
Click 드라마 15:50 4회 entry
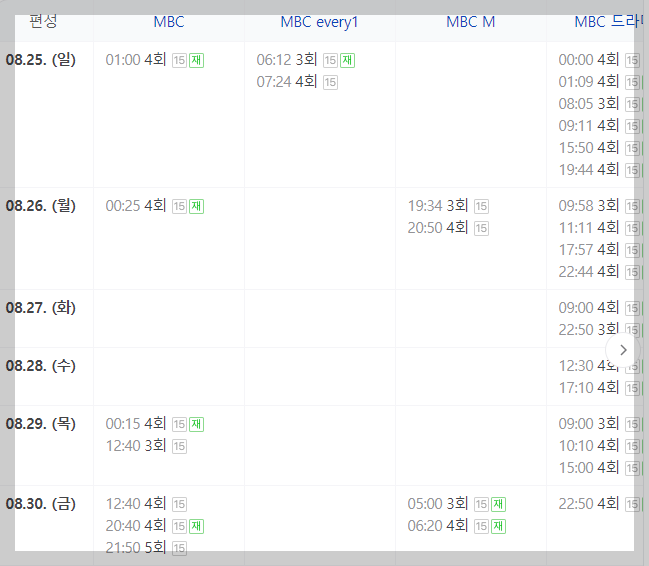tap(589, 148)
